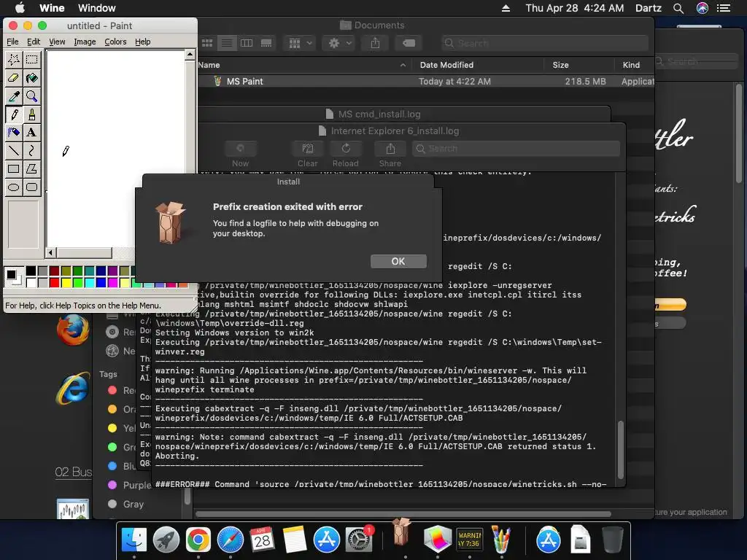Image resolution: width=747 pixels, height=560 pixels.
Task: Focus the Documents Finder Search field
Action: (x=544, y=43)
